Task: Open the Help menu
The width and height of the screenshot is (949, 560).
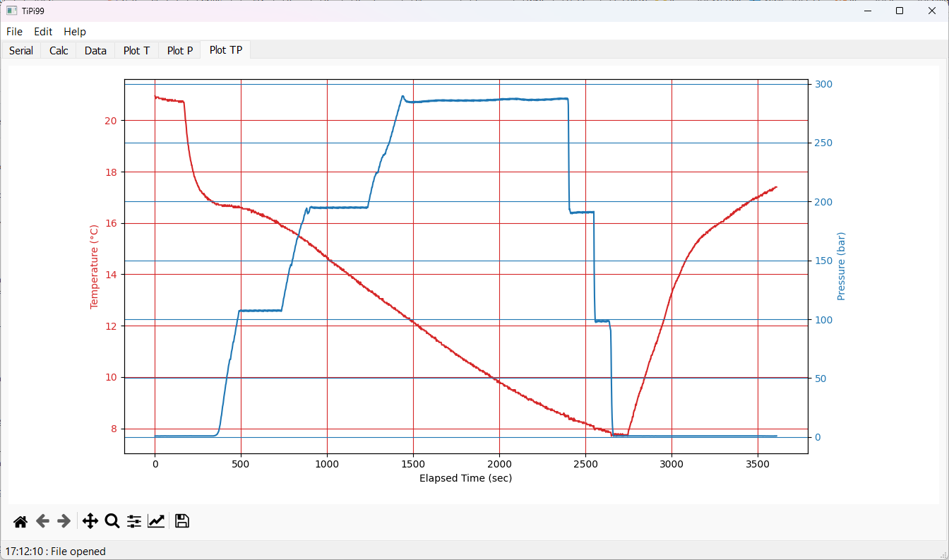Action: click(x=75, y=31)
